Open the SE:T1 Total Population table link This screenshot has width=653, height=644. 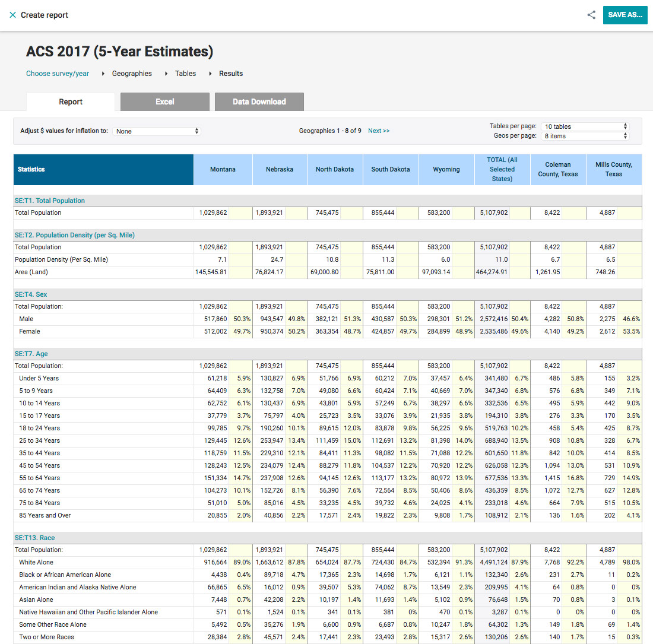pyautogui.click(x=50, y=201)
